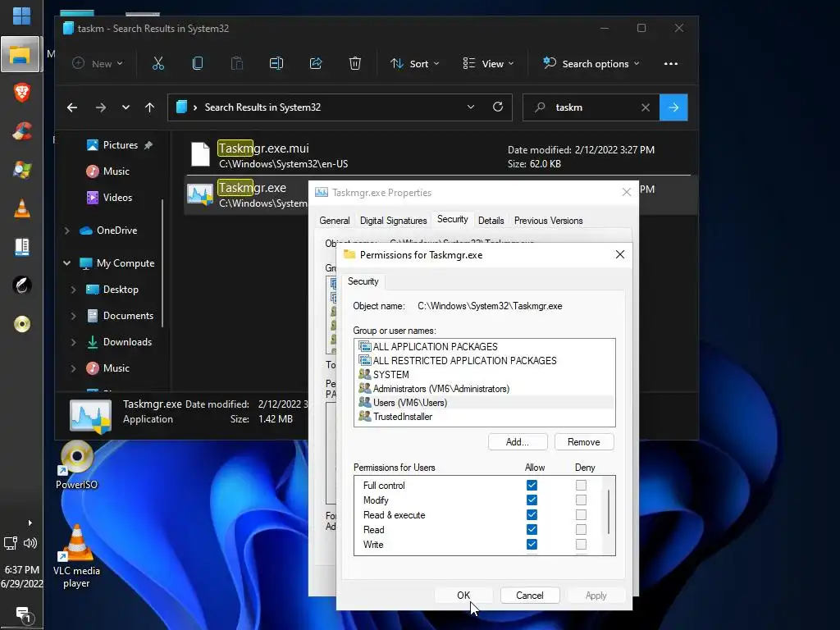
Task: Toggle Allow for Modify permission
Action: click(x=532, y=500)
